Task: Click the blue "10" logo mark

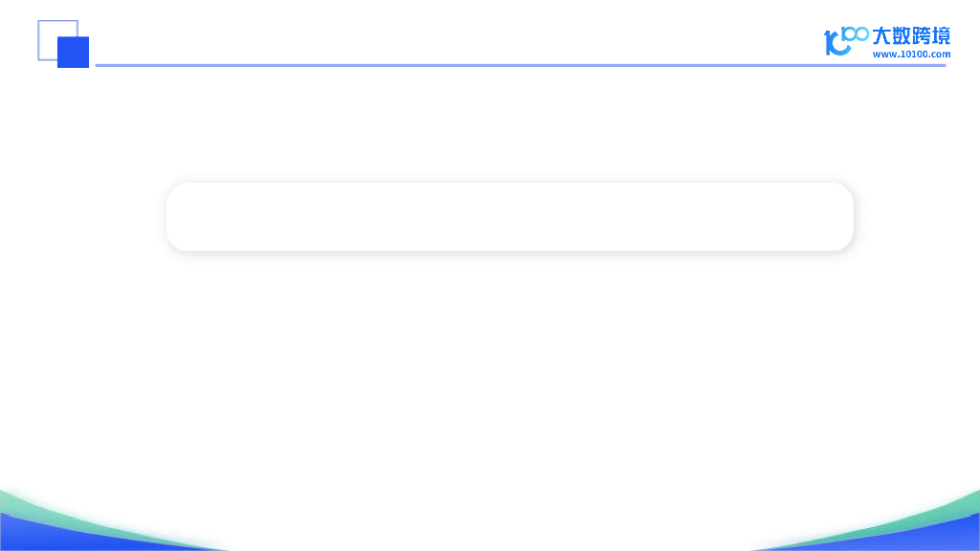Action: pos(835,42)
